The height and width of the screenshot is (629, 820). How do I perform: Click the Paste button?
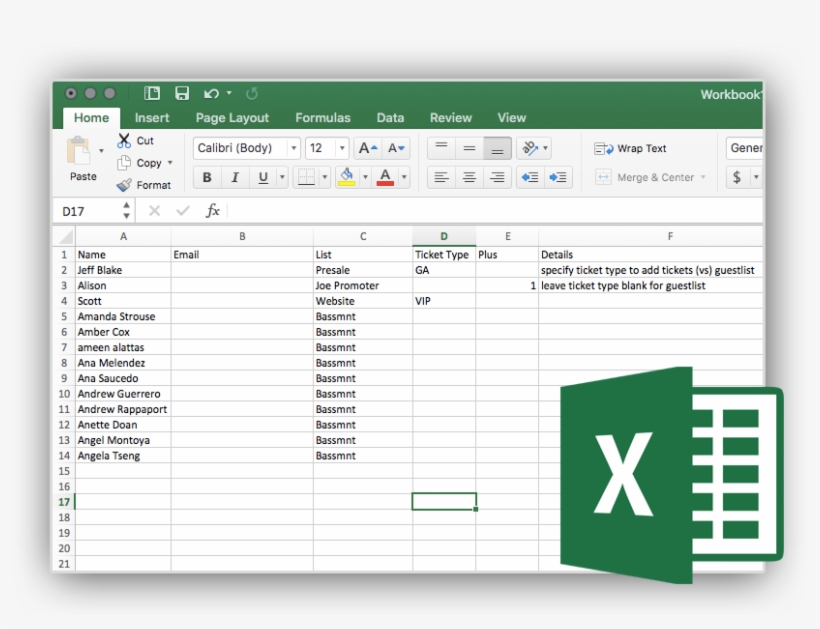(x=82, y=162)
